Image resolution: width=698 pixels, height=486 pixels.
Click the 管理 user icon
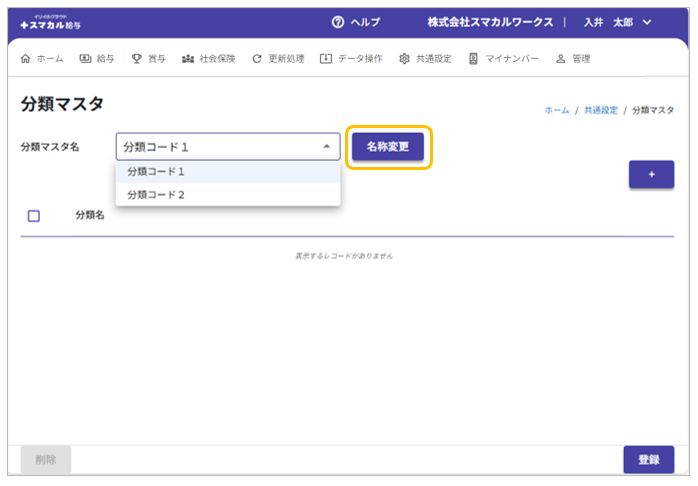coord(560,59)
